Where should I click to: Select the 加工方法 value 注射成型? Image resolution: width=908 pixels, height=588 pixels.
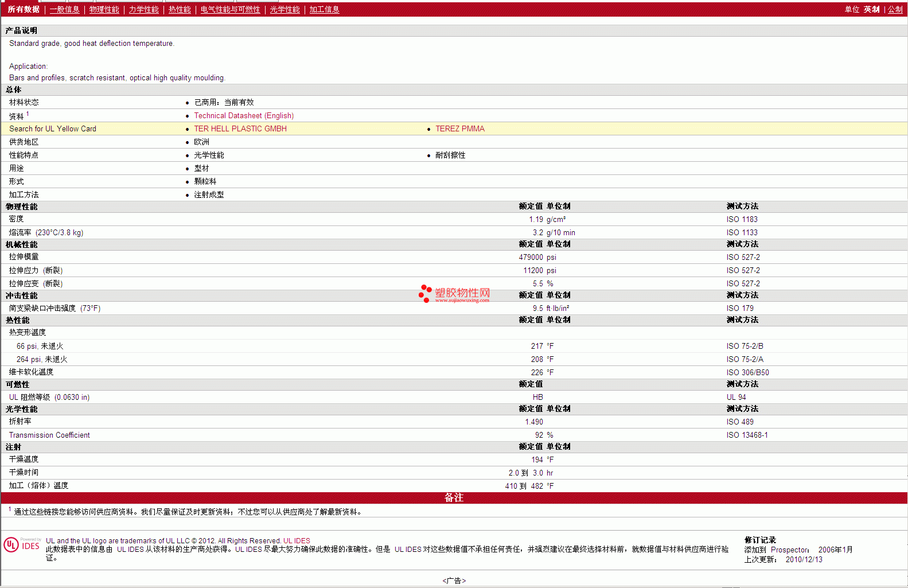(209, 194)
